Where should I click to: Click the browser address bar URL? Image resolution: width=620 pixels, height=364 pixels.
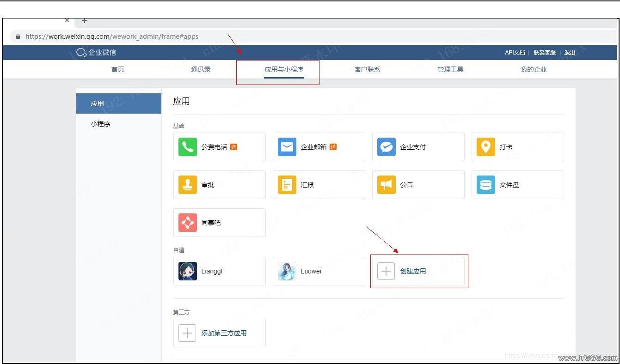[112, 36]
